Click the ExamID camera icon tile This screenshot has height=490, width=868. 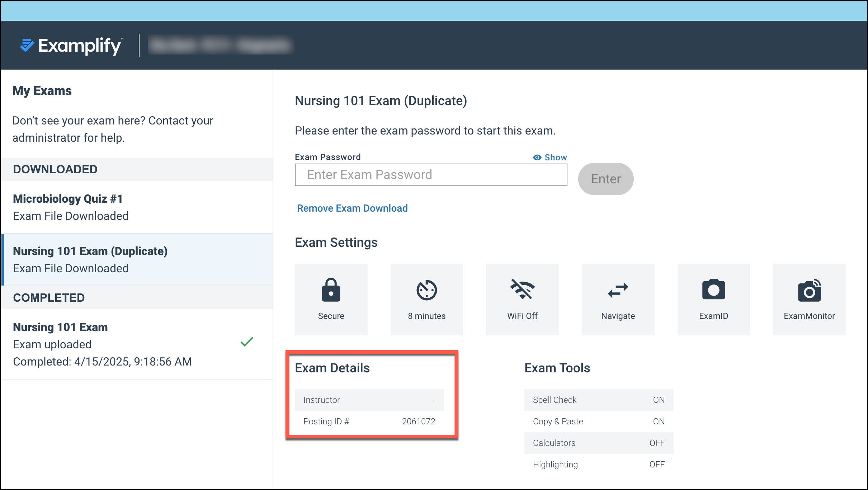tap(714, 299)
